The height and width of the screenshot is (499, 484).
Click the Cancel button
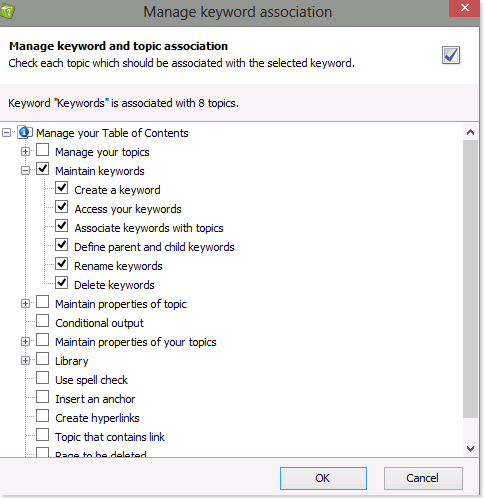423,478
